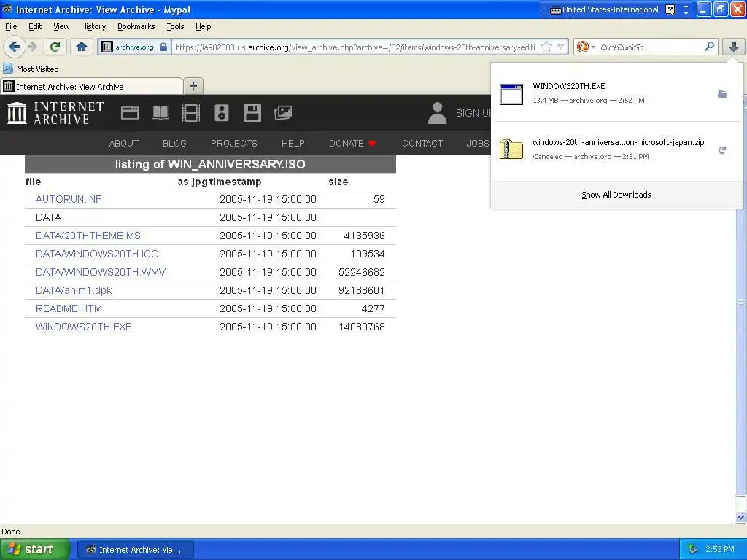Open the Images icon
Image resolution: width=747 pixels, height=560 pixels.
click(283, 113)
